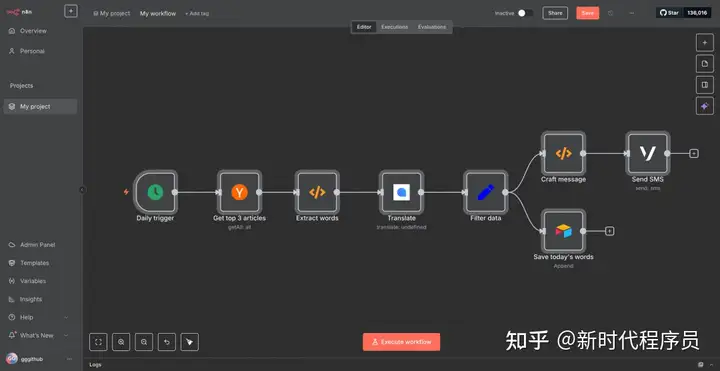Switch to the Editor tab
720x371 pixels.
(364, 27)
